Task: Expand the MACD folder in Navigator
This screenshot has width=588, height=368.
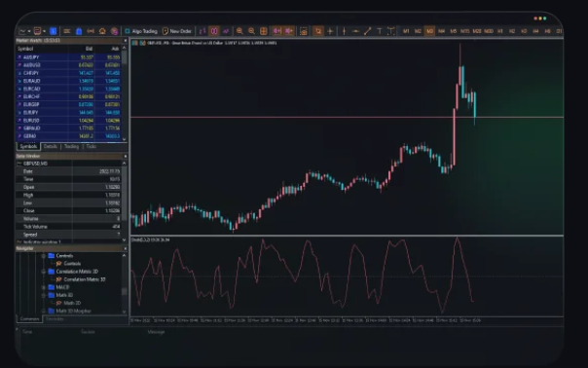Action: pyautogui.click(x=44, y=287)
